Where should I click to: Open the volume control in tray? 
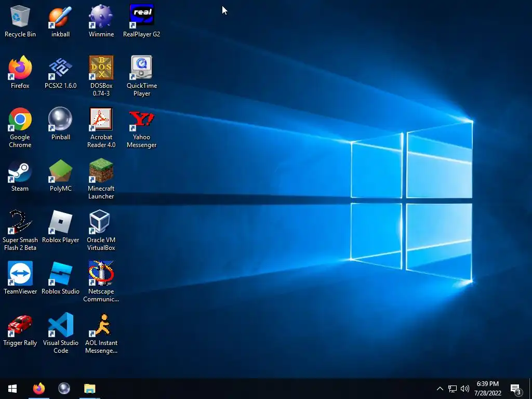(x=465, y=389)
